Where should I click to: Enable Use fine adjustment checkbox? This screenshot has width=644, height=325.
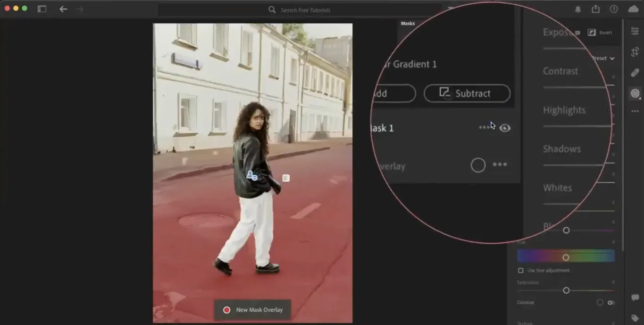[521, 271]
